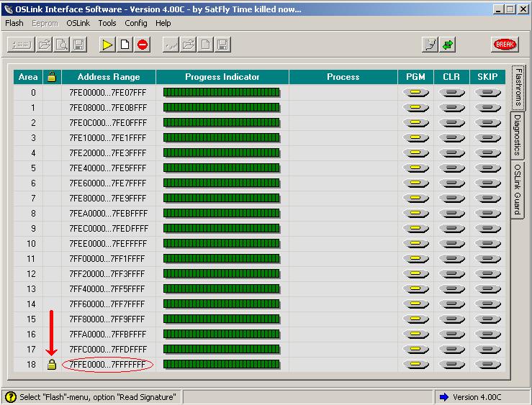Toggle CLR indicator for area 9

(x=451, y=229)
